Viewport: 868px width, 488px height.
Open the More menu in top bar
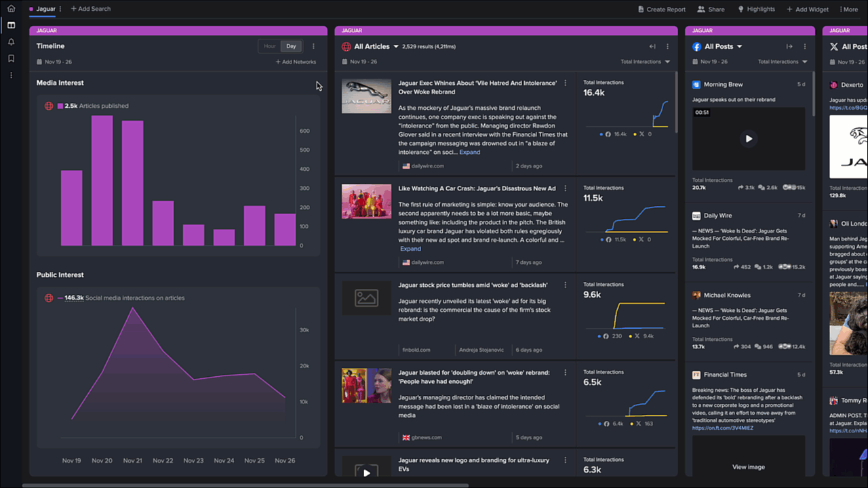click(849, 9)
